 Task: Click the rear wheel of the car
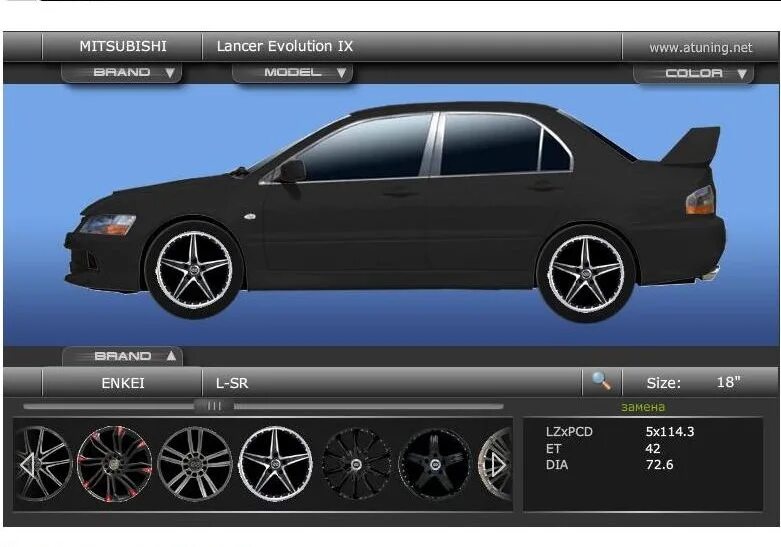(x=586, y=274)
